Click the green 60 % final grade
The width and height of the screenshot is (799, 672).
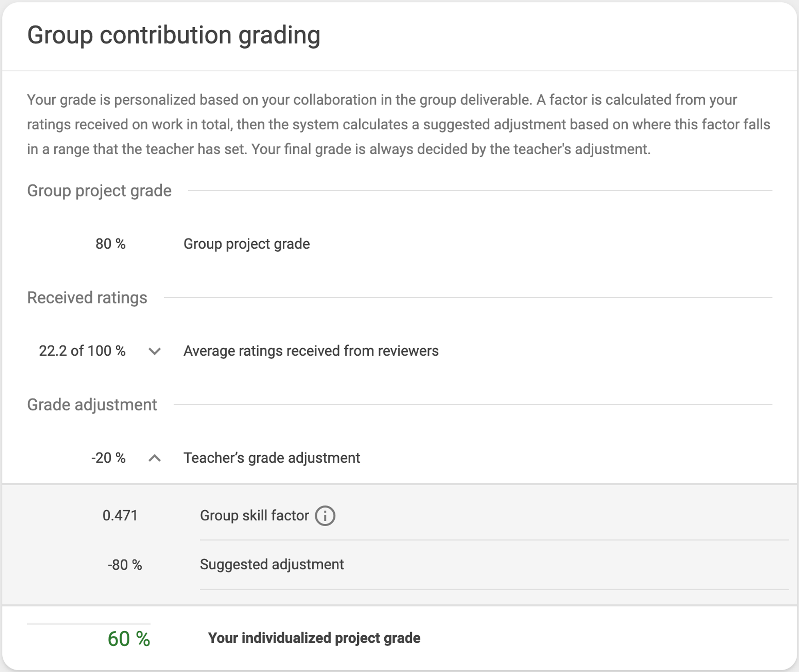click(x=129, y=639)
